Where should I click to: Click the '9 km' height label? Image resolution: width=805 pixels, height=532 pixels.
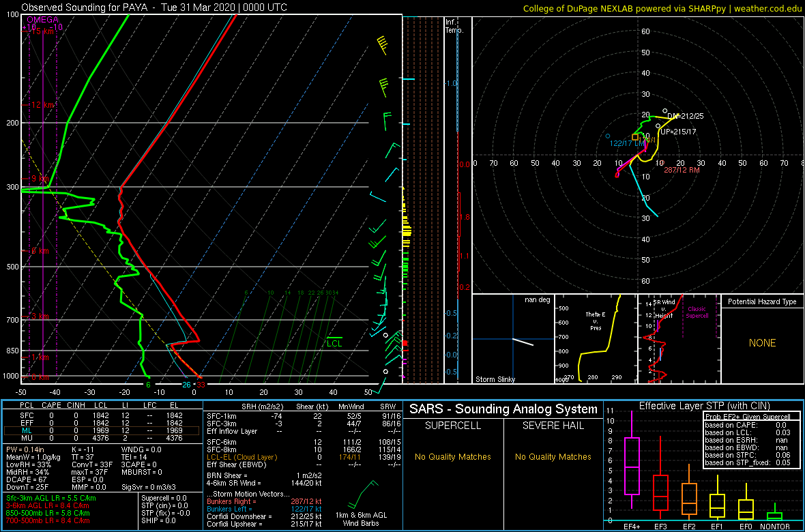(40, 179)
